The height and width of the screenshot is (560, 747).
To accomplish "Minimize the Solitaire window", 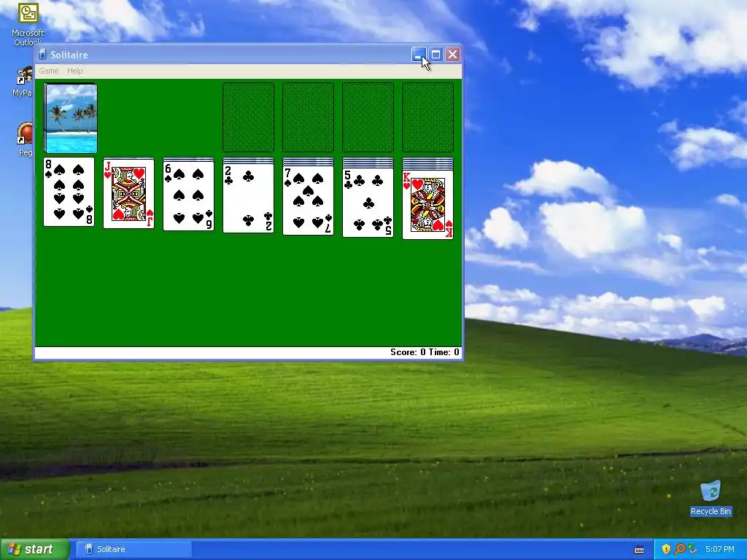I will point(418,54).
